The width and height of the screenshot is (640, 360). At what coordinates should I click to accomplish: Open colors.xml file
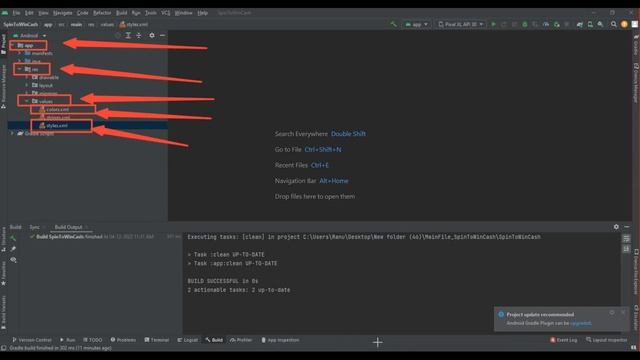pos(58,109)
